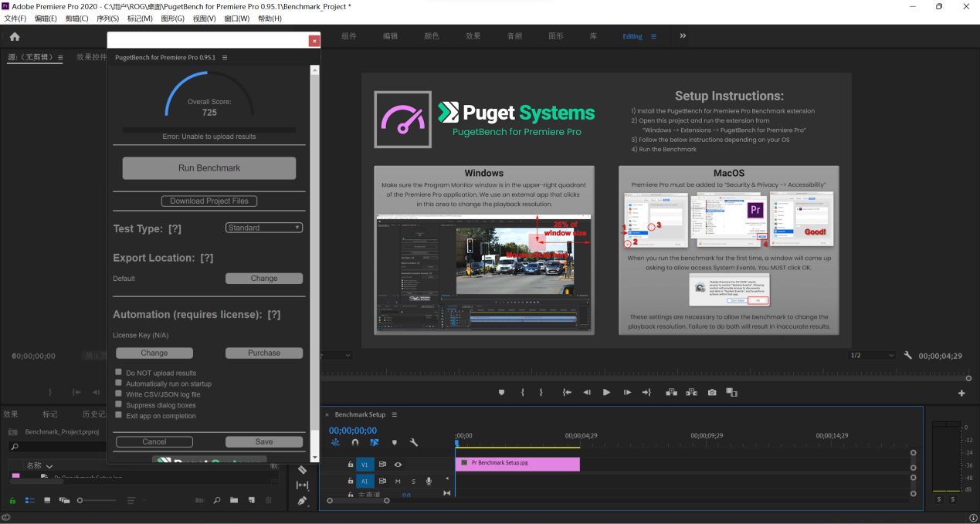This screenshot has height=524, width=980.
Task: Open the 序列(S) menu
Action: point(107,19)
